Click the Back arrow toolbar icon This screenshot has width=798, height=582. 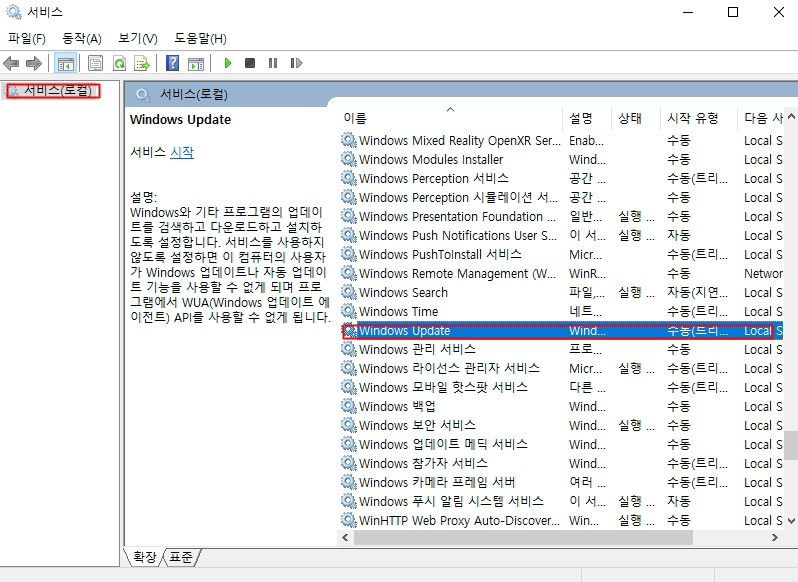tap(11, 64)
